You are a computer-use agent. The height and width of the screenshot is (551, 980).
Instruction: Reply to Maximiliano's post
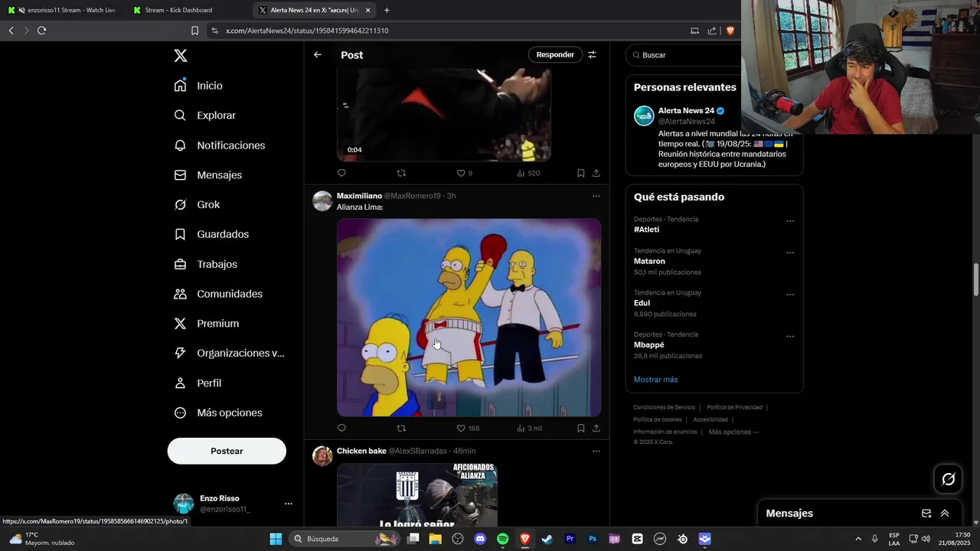pos(341,429)
